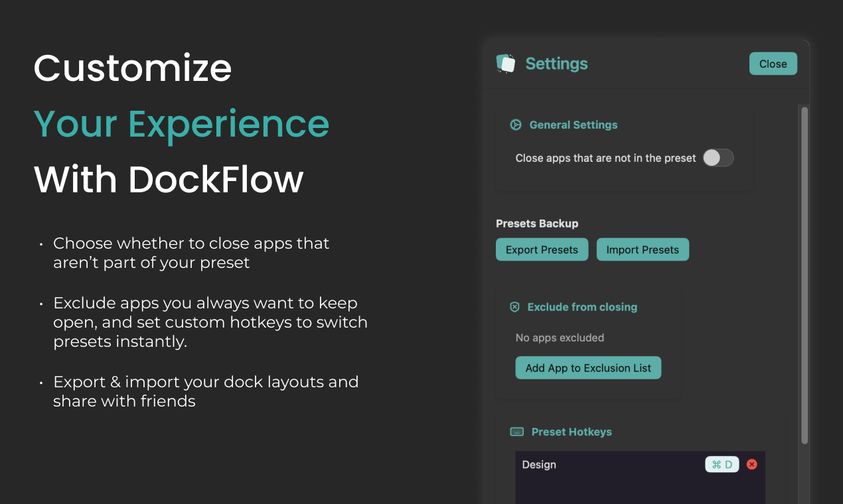Click the No apps excluded text
This screenshot has height=504, width=843.
[x=560, y=338]
